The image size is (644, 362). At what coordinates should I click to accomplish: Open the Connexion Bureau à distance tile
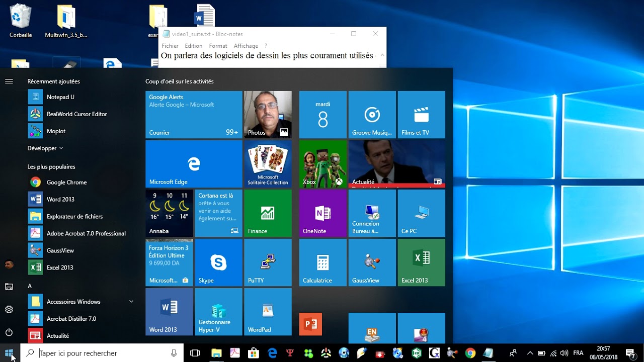tap(372, 213)
